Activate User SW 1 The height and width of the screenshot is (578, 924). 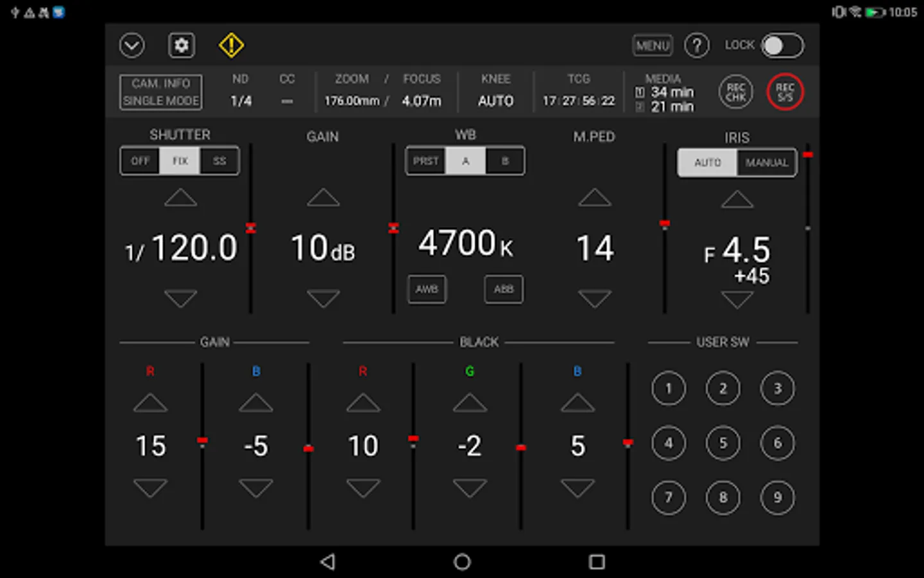669,389
